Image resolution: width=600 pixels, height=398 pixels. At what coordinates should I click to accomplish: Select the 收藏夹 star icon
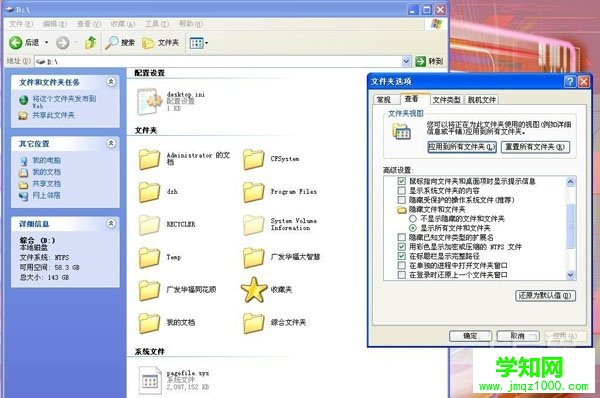coord(254,290)
